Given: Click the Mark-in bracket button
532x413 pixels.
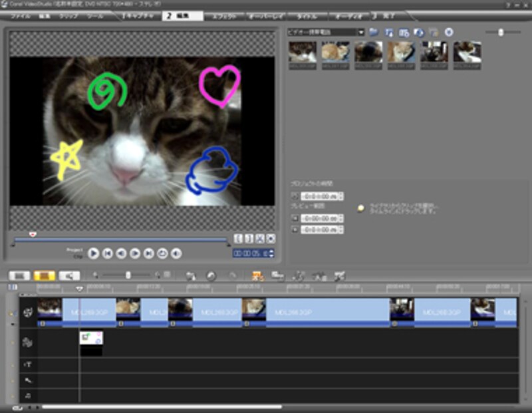Looking at the screenshot, I should coord(239,239).
